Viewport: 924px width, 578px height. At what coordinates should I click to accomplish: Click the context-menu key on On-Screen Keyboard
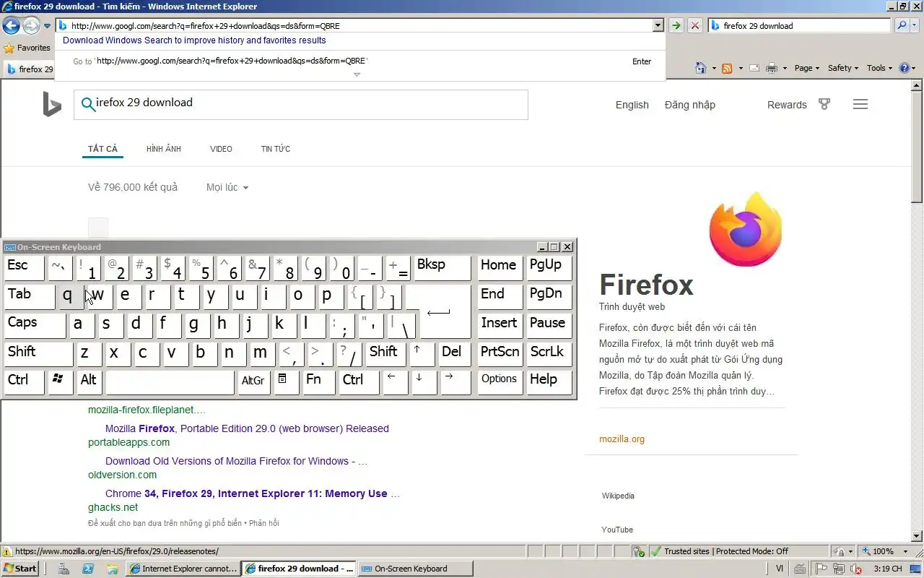point(286,382)
